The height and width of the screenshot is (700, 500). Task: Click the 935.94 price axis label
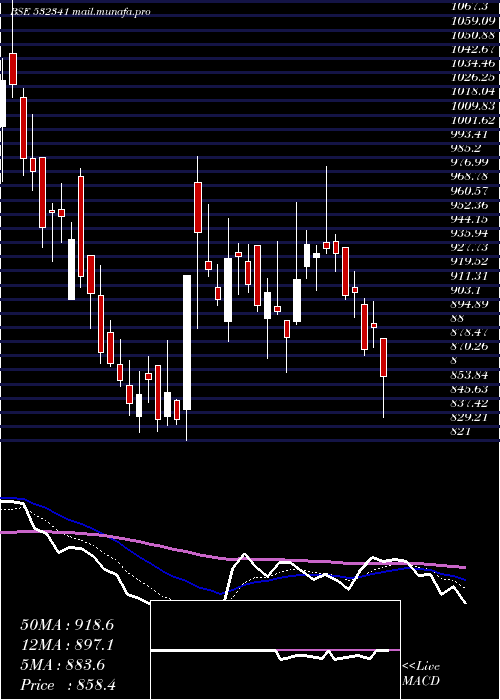point(472,233)
